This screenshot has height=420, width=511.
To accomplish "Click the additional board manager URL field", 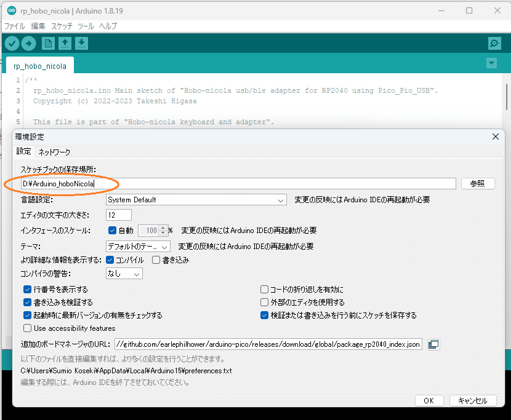I will pos(268,344).
